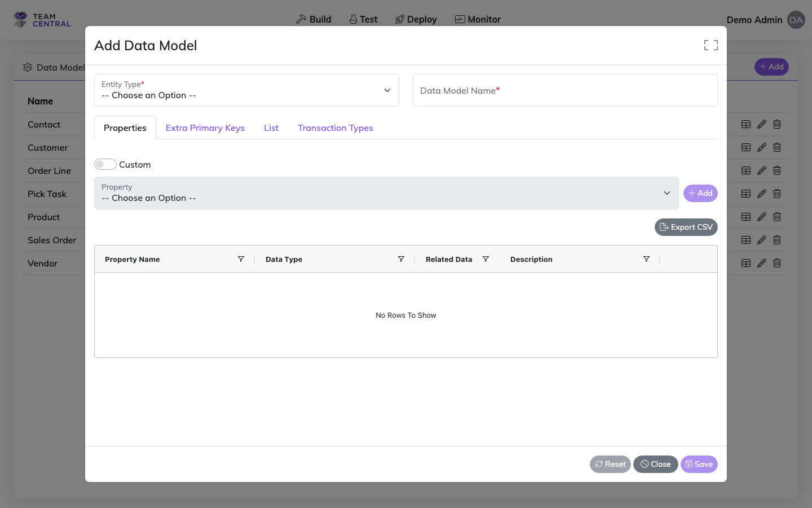Switch to Extra Primary Keys tab
This screenshot has height=508, width=812.
tap(205, 128)
